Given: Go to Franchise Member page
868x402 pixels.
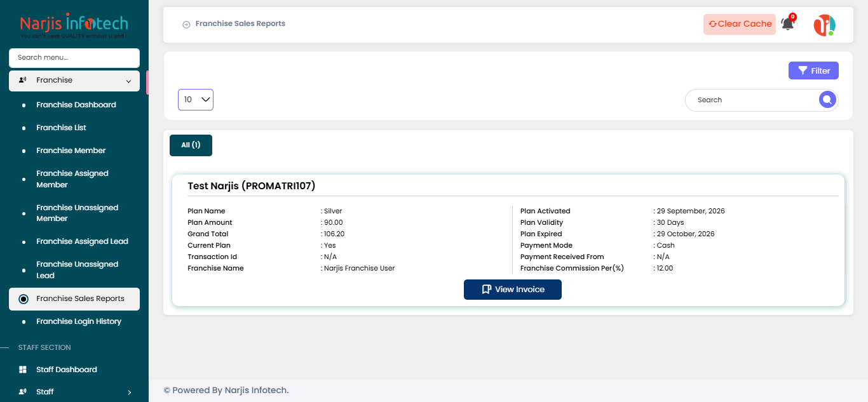Looking at the screenshot, I should click(x=71, y=151).
